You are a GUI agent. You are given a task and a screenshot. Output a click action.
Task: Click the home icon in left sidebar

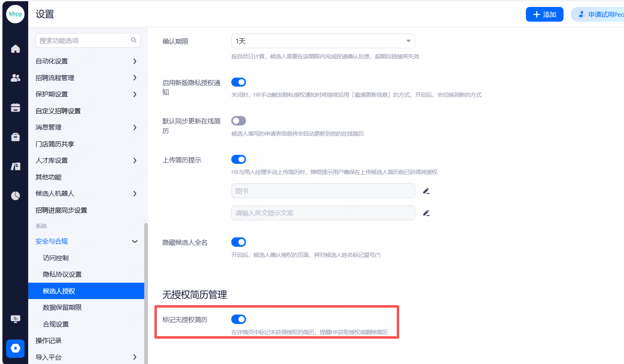[16, 49]
